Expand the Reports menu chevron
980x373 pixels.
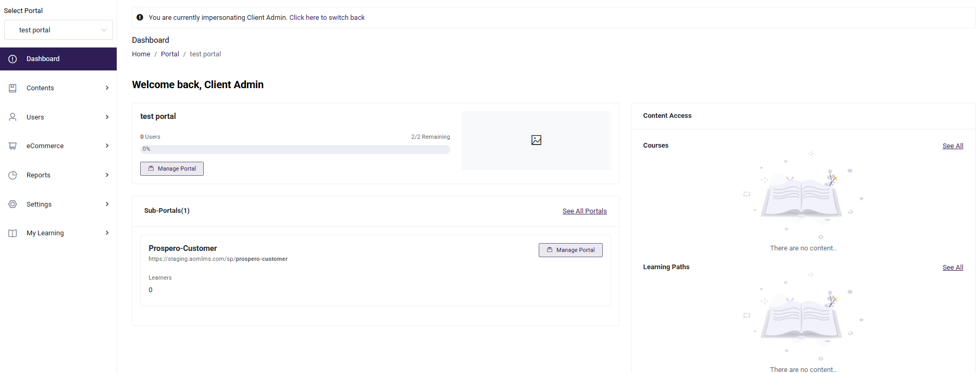(x=107, y=175)
